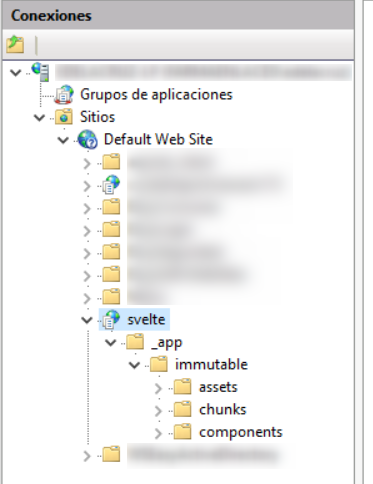Expand the assets folder
Image resolution: width=373 pixels, height=484 pixels.
pyautogui.click(x=158, y=388)
